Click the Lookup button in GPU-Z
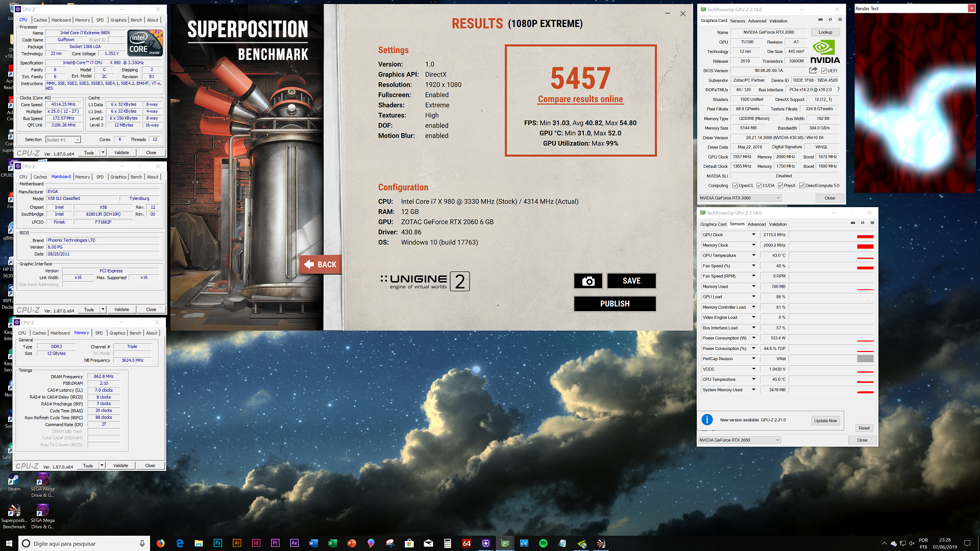 point(825,32)
